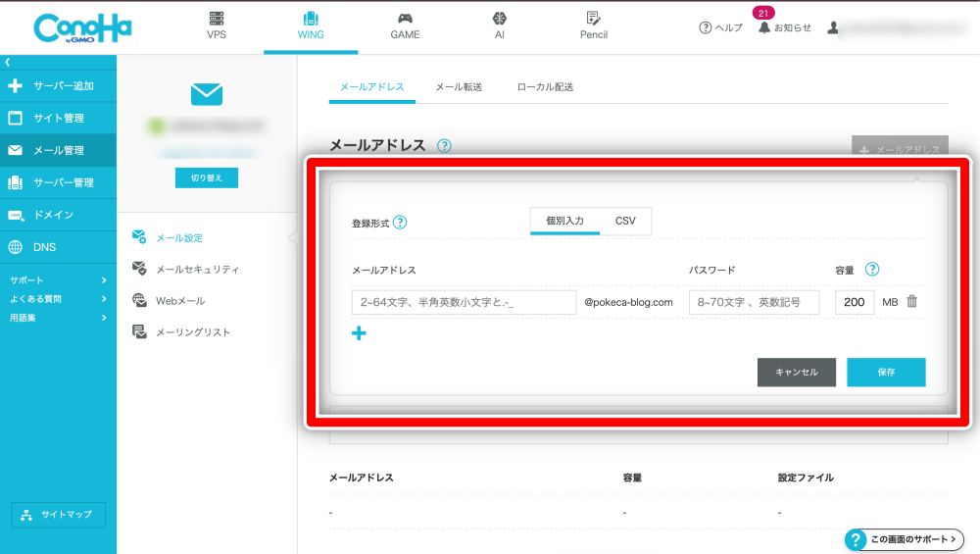Viewport: 980px width, 554px height.
Task: Click help icon next to 容量
Action: pos(872,270)
